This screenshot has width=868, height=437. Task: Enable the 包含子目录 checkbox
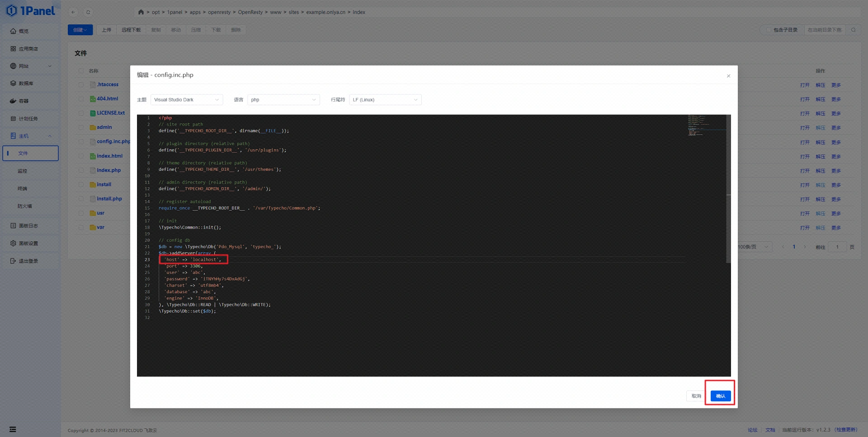(x=768, y=30)
